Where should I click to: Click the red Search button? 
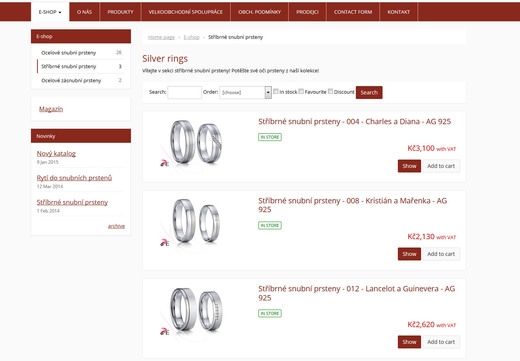[369, 92]
